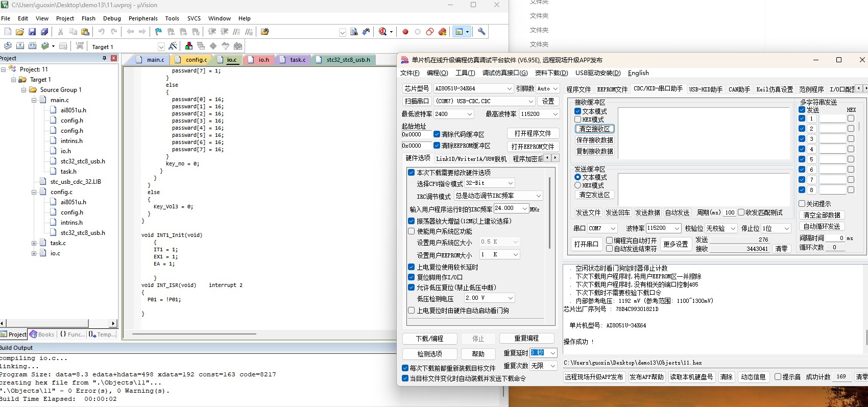Create a new file in µVision toolbar
The width and height of the screenshot is (868, 407).
tap(8, 32)
